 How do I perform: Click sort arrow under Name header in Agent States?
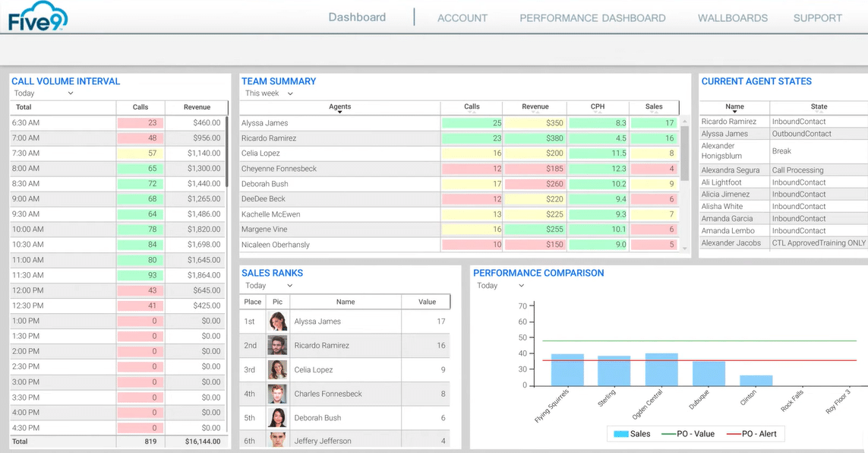[734, 112]
